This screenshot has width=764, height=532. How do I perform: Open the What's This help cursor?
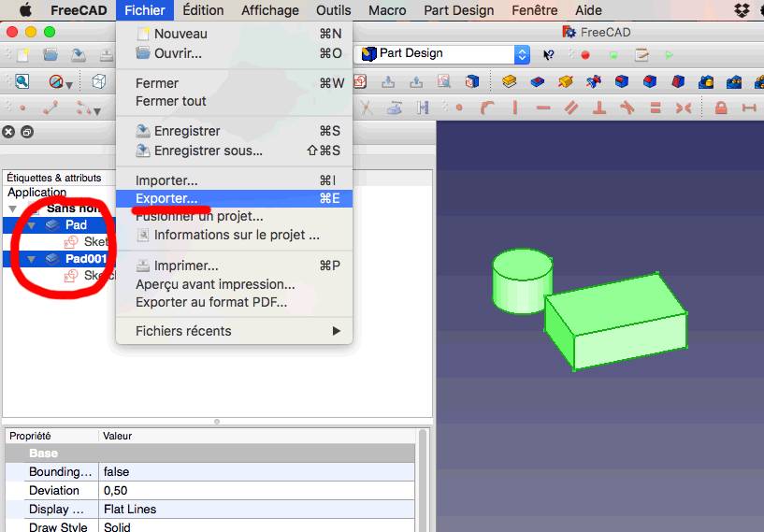coord(549,54)
